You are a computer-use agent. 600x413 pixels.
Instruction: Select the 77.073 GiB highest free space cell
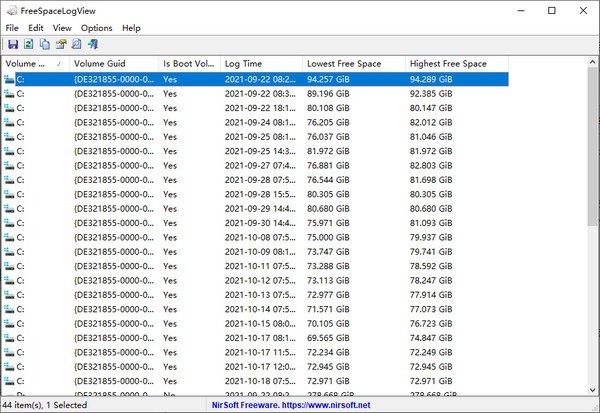[x=431, y=309]
